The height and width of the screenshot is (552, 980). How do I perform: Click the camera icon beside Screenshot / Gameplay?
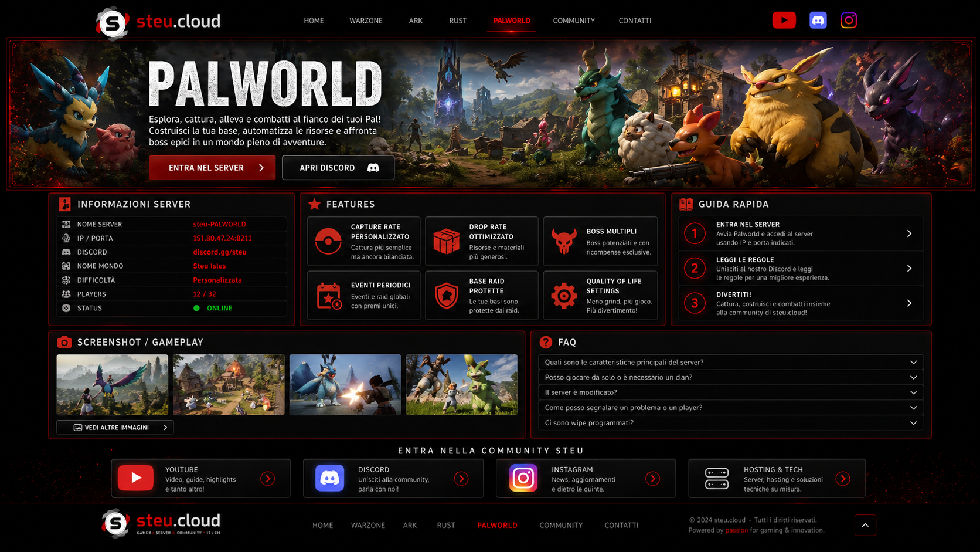tap(64, 342)
